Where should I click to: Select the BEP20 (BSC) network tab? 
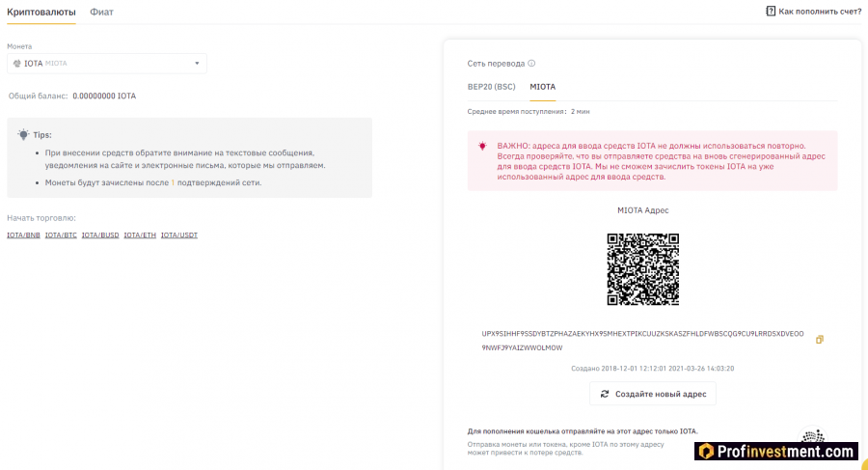tap(491, 87)
